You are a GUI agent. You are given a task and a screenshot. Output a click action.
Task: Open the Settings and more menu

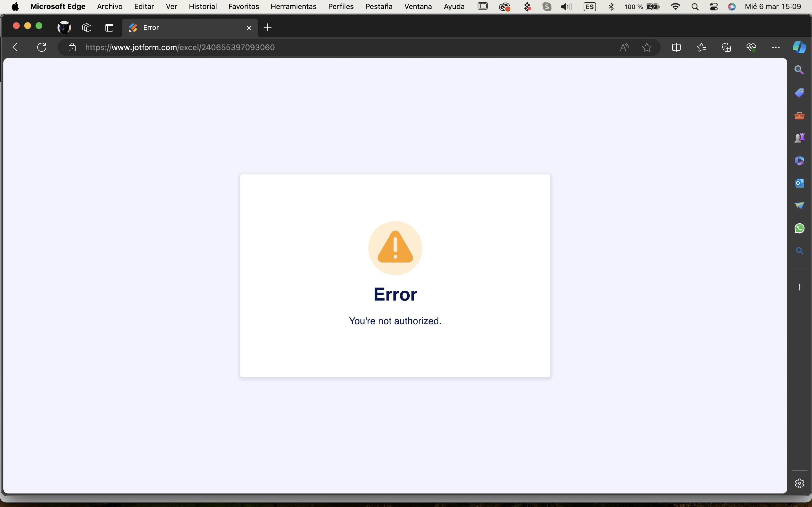(x=775, y=47)
